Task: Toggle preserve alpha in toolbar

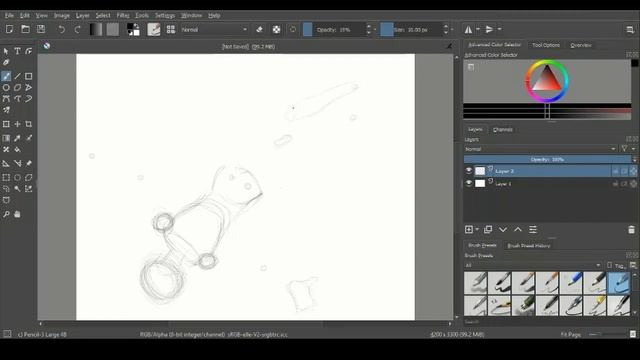Action: [x=276, y=29]
